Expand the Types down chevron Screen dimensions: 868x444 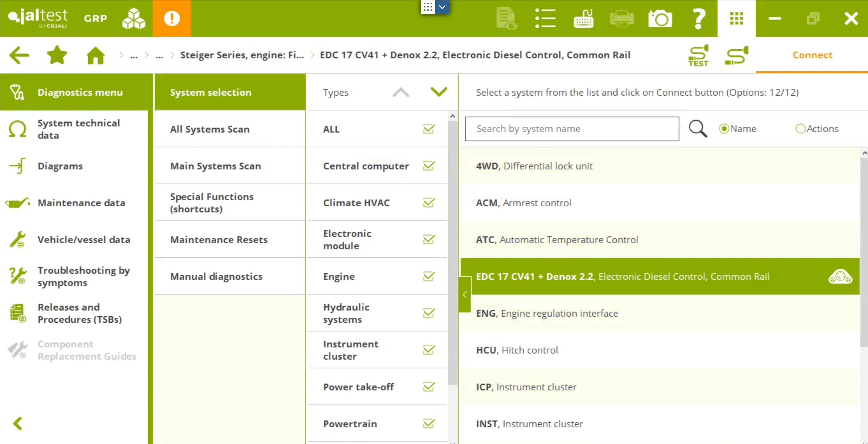(438, 92)
